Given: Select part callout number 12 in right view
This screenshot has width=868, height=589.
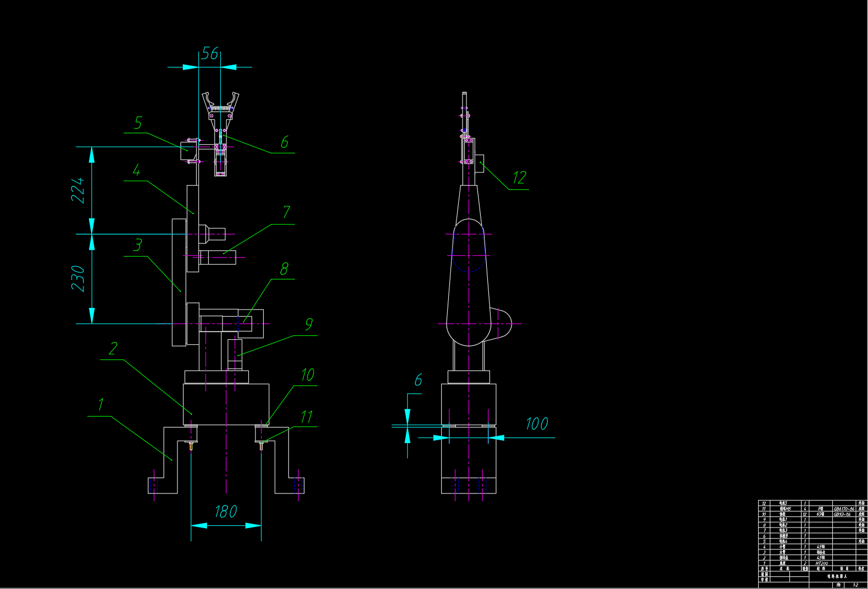Looking at the screenshot, I should (x=519, y=178).
